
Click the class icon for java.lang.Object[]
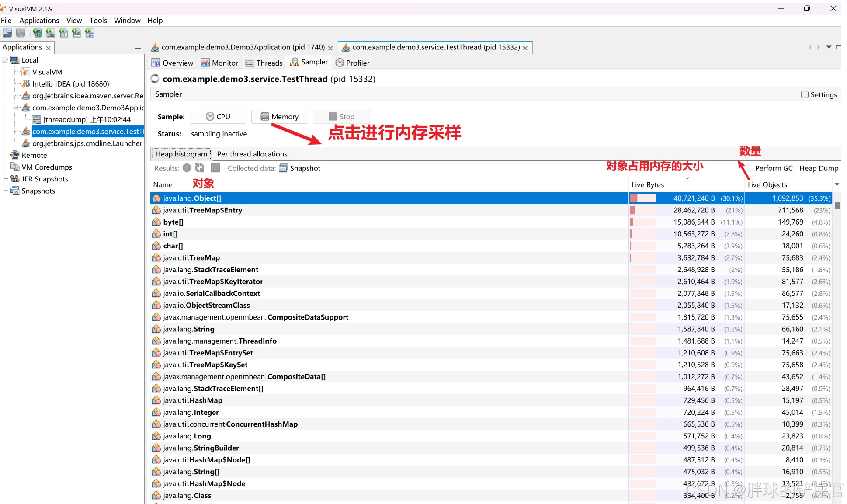click(156, 198)
